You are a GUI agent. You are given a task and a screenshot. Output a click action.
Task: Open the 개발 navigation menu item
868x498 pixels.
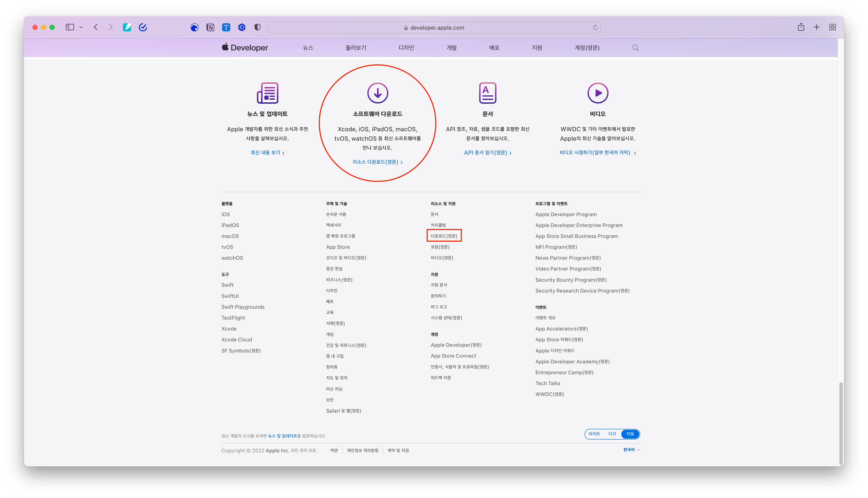point(452,48)
